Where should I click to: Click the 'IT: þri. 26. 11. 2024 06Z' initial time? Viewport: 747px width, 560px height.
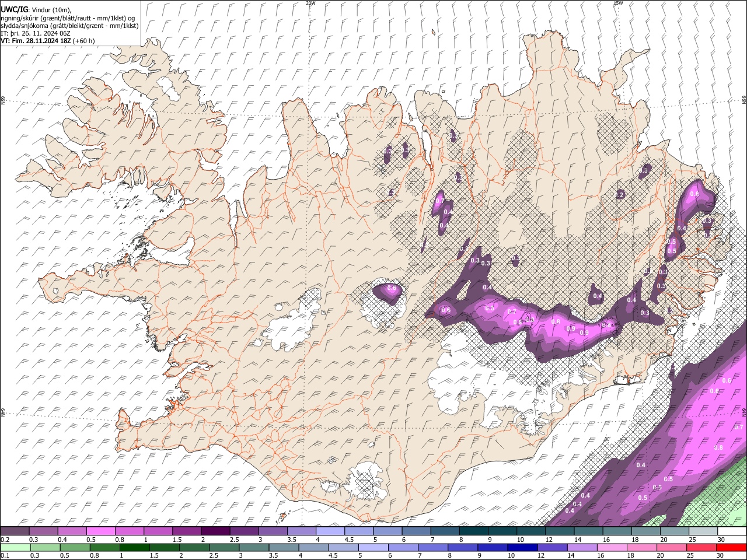(x=36, y=33)
